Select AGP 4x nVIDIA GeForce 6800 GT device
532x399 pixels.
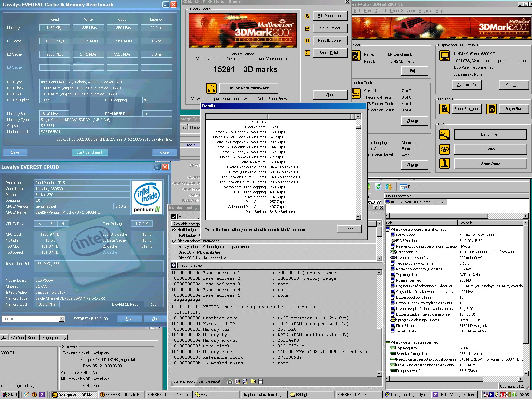tap(415, 202)
